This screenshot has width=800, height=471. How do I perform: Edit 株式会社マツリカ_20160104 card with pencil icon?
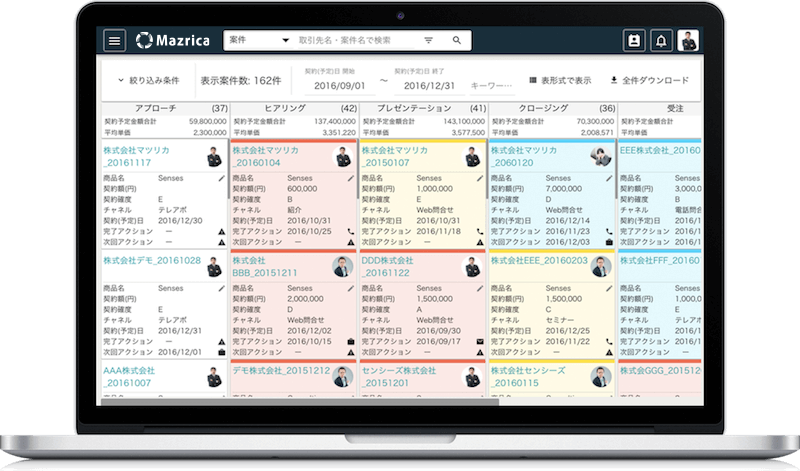pos(351,177)
